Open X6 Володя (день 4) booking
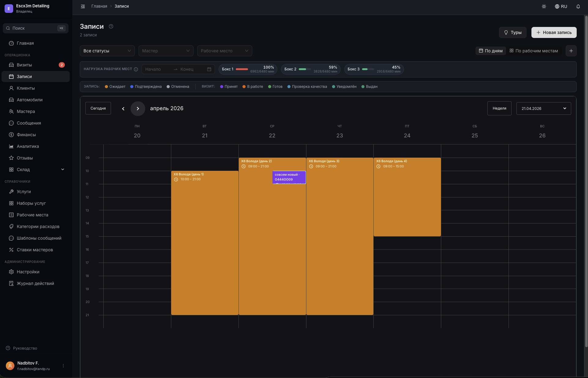588x378 pixels. point(407,197)
